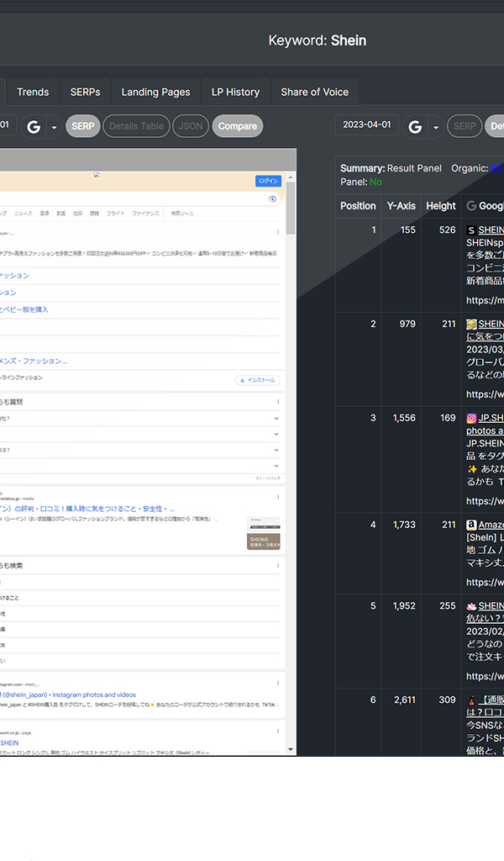
Task: Click the left Google search engine icon
Action: 34,127
